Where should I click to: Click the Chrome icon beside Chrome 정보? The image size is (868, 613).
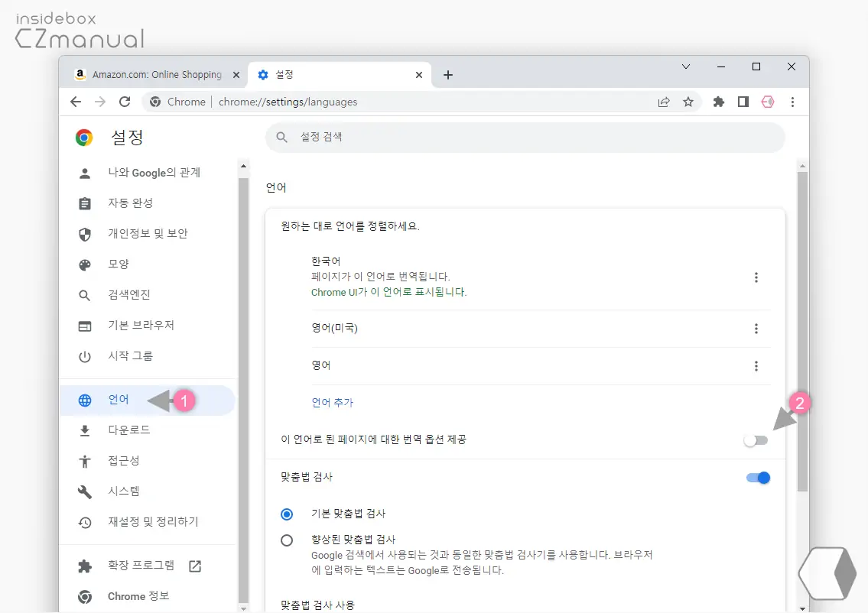click(85, 597)
